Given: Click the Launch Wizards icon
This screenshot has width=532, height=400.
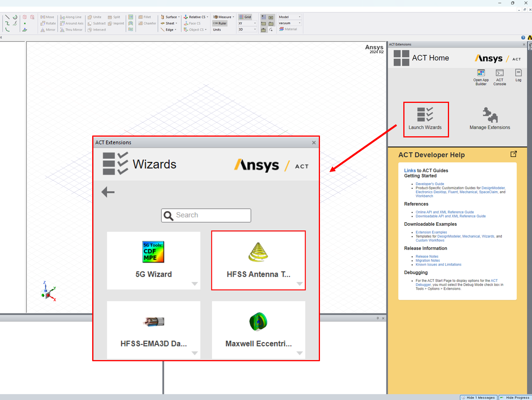Looking at the screenshot, I should click(425, 115).
